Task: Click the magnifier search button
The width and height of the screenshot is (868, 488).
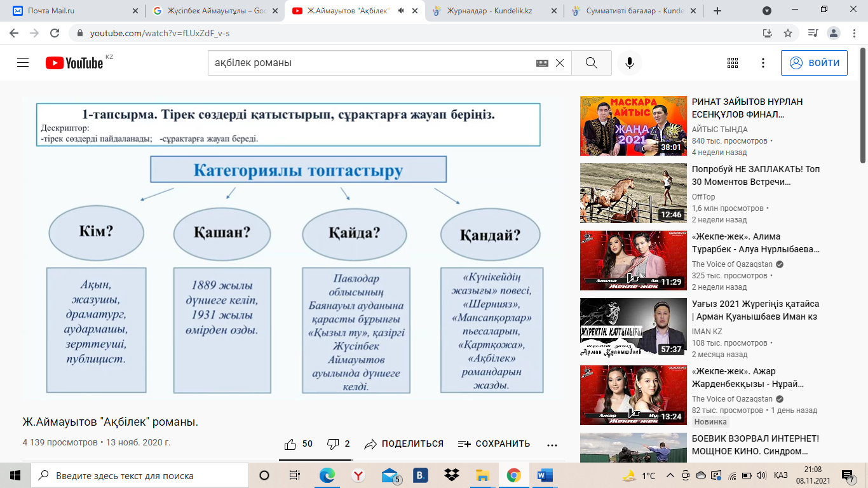Action: [591, 63]
